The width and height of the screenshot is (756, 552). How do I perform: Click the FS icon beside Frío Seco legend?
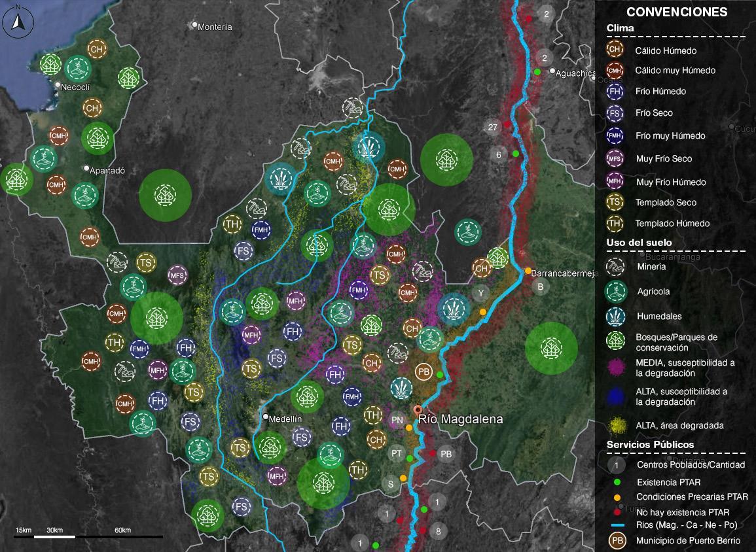click(x=615, y=113)
